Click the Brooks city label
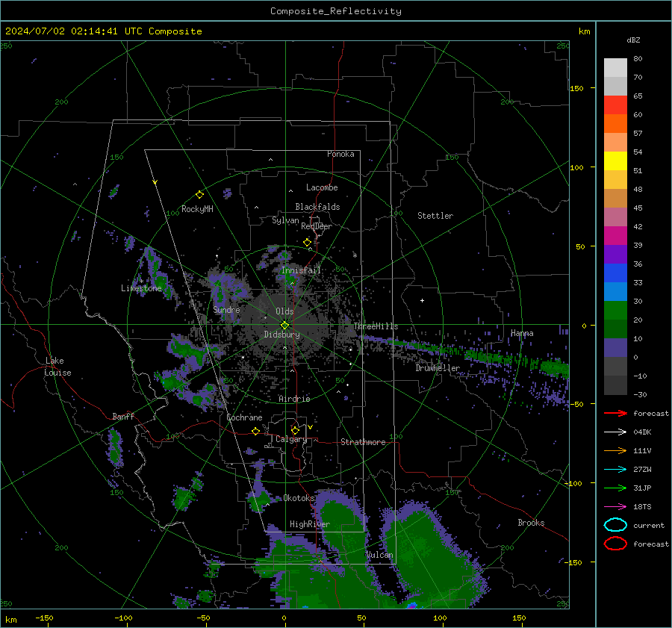 coord(531,523)
